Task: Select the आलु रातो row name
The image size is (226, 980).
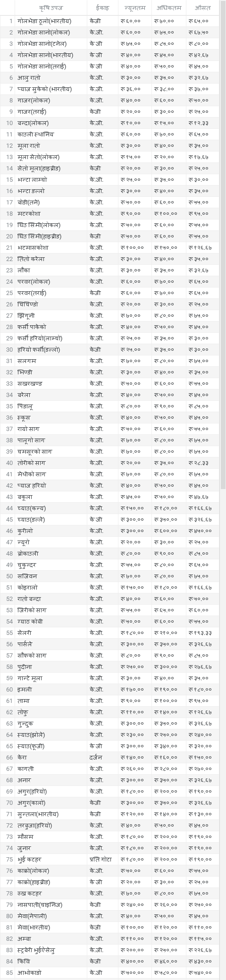Action: [x=29, y=77]
